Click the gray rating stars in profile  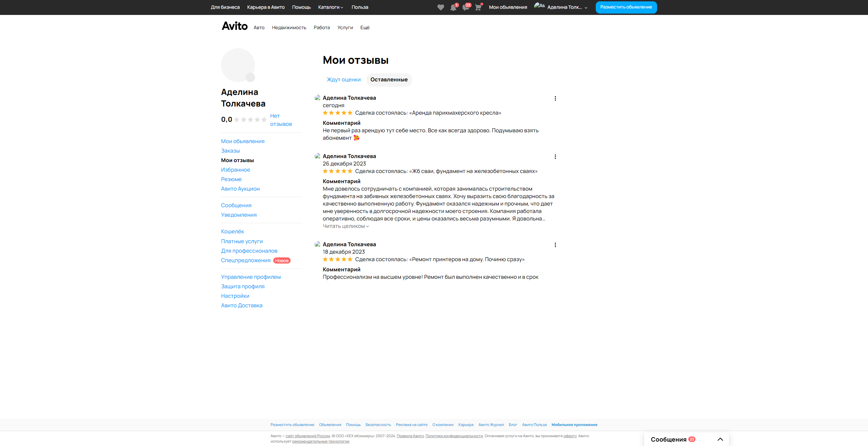250,120
